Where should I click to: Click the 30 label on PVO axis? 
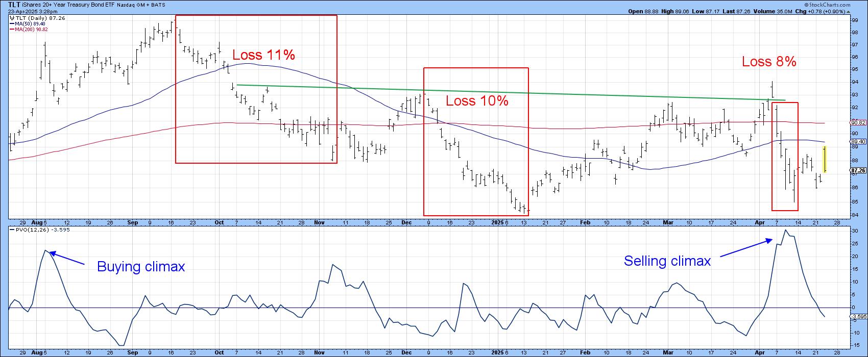854,231
